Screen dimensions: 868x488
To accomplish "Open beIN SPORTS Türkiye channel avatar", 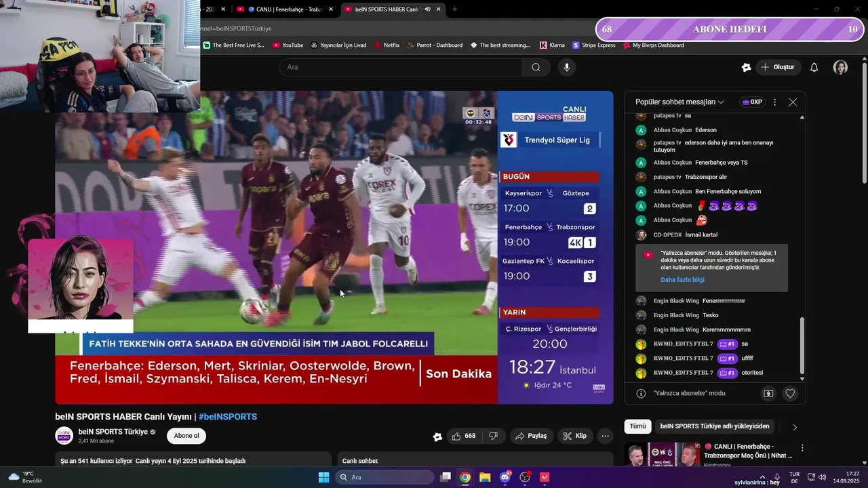I will [64, 436].
